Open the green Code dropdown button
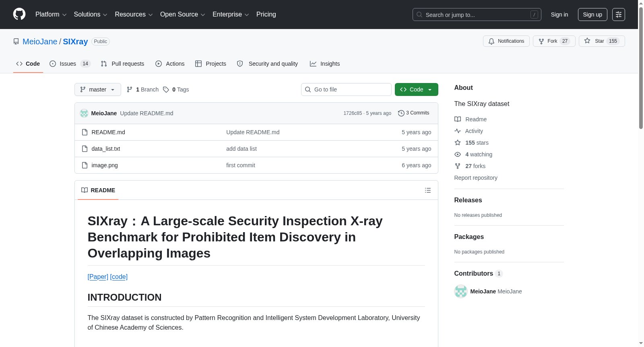Image resolution: width=644 pixels, height=347 pixels. pos(417,89)
